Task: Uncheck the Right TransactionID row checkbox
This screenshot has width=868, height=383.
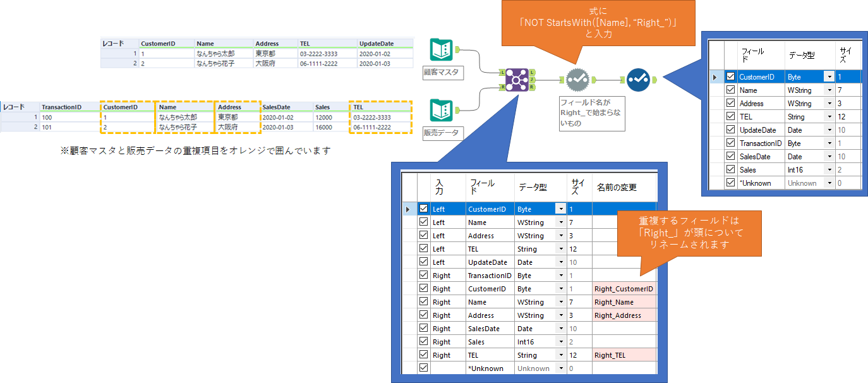Action: tap(423, 276)
